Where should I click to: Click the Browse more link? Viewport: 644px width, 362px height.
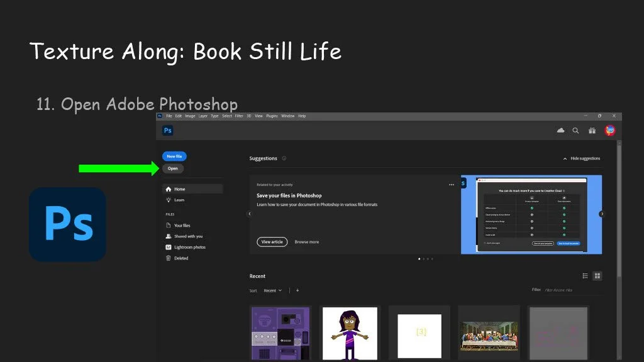[307, 242]
